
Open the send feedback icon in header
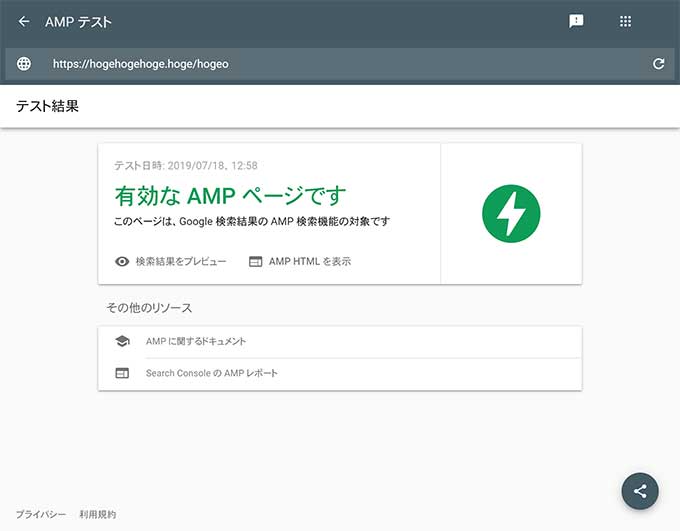click(x=576, y=21)
